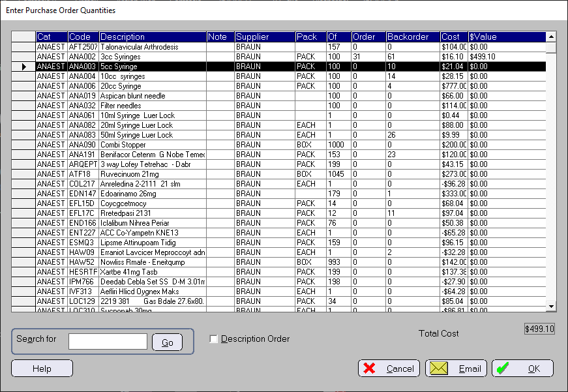The height and width of the screenshot is (392, 568).
Task: Enable the Description Order checkbox
Action: (x=214, y=339)
